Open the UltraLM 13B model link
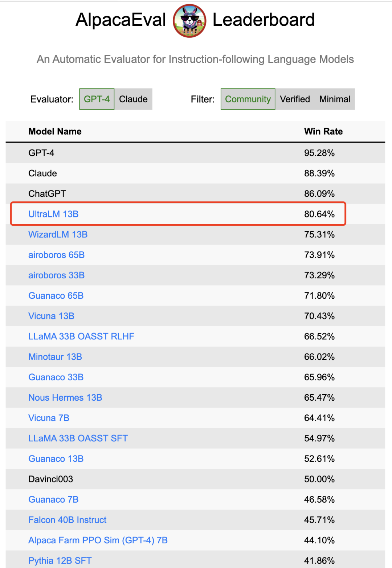 tap(53, 214)
